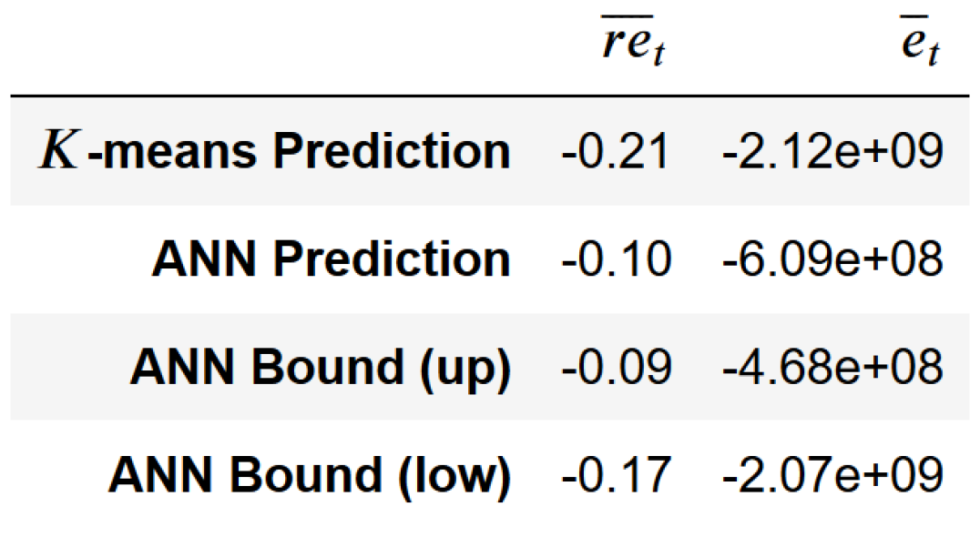Select the ANN Prediction row label

coord(331,259)
